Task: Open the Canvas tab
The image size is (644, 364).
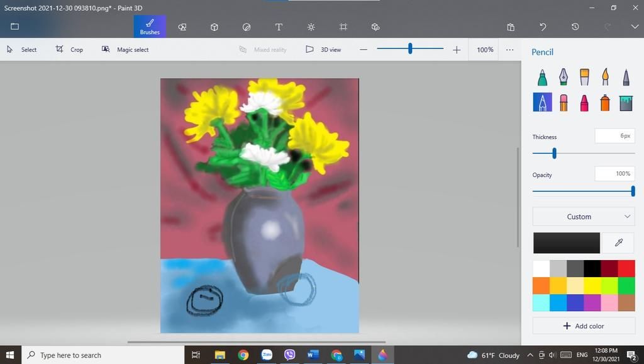Action: tap(343, 26)
